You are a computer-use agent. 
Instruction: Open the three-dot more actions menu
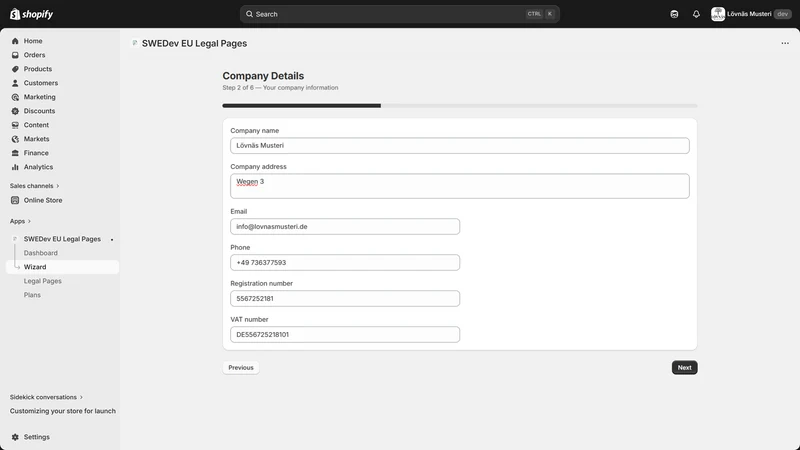(x=785, y=43)
